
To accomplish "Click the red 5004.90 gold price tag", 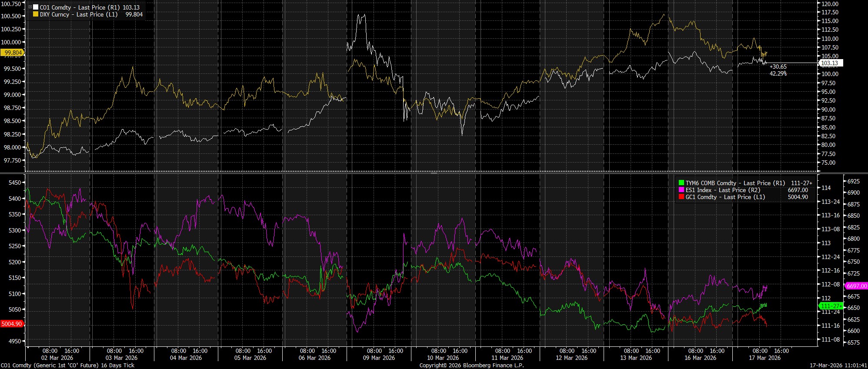I will [x=12, y=324].
